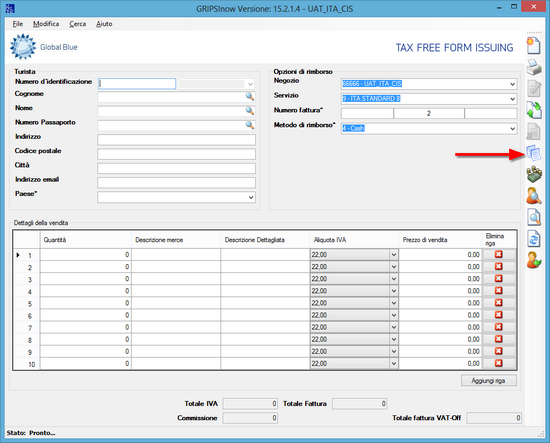Click the Prezzo di vendita cell in row 3

click(x=441, y=279)
